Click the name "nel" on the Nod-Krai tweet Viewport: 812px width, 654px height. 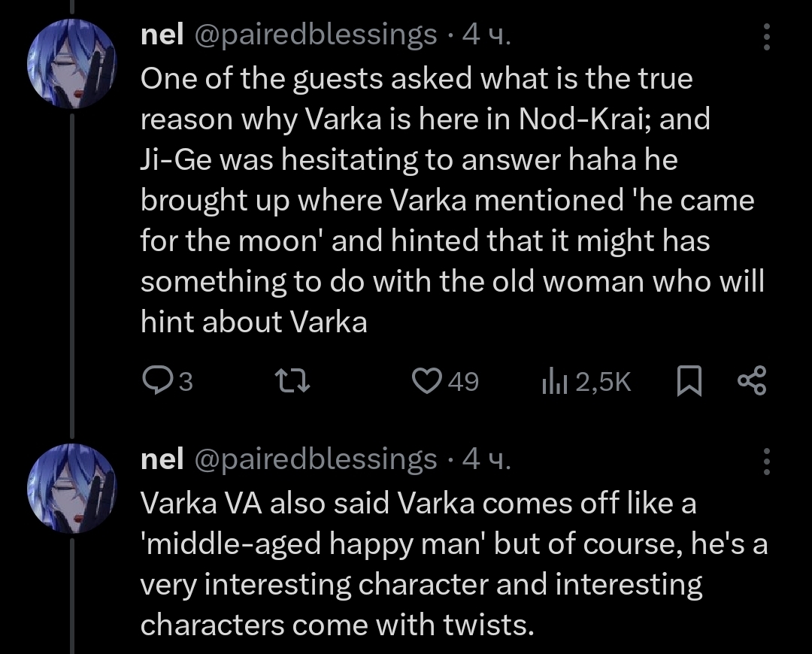point(162,35)
